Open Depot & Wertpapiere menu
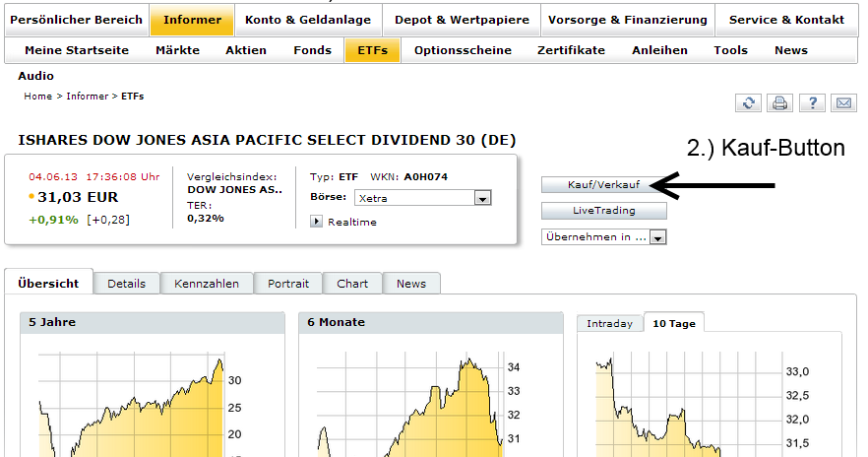The height and width of the screenshot is (457, 868). click(462, 20)
